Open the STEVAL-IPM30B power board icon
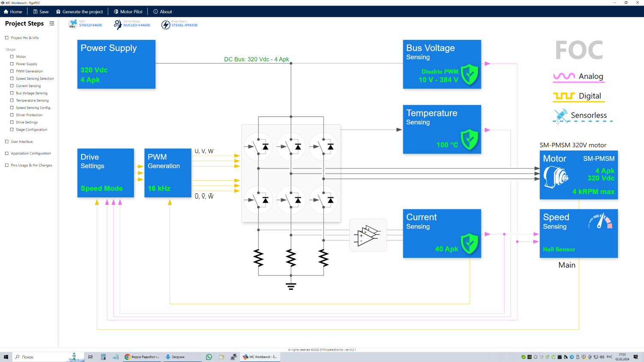This screenshot has width=644, height=362. 166,25
